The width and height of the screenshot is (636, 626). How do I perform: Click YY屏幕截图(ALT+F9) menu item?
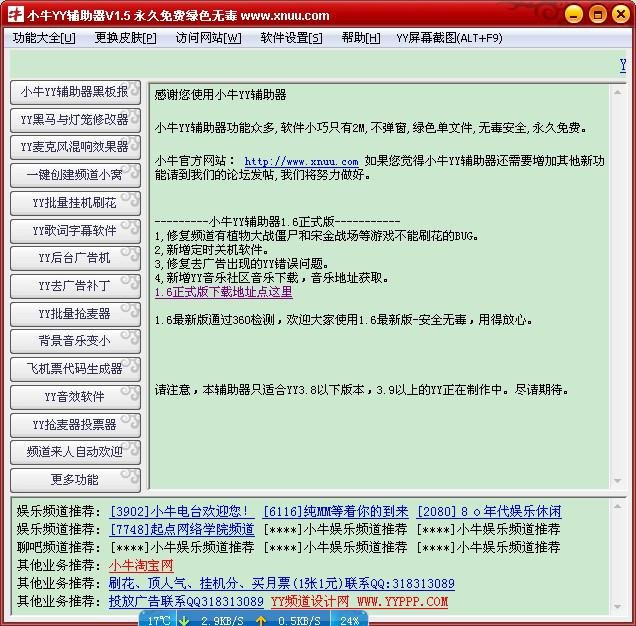[449, 38]
